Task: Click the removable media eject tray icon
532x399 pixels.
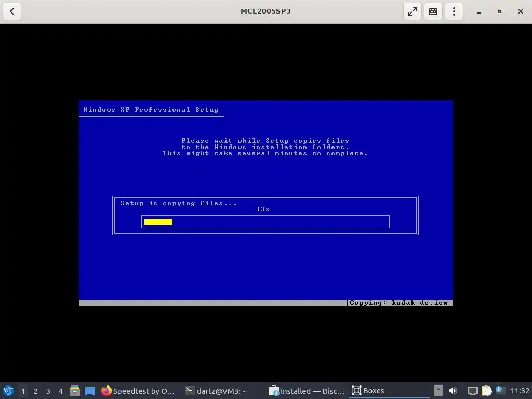Action: pos(438,391)
